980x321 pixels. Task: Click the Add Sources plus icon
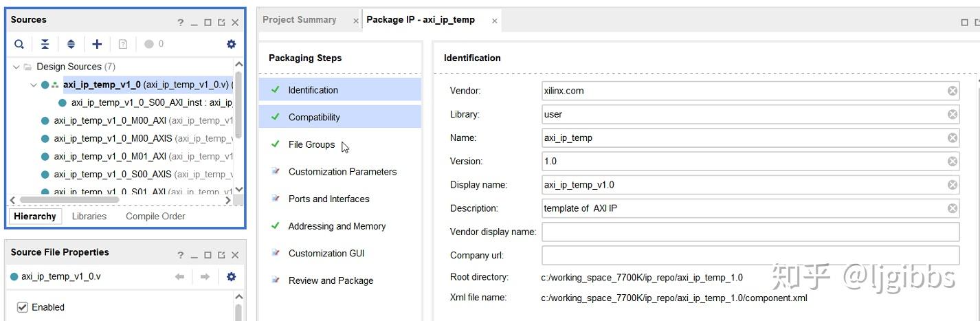(97, 44)
